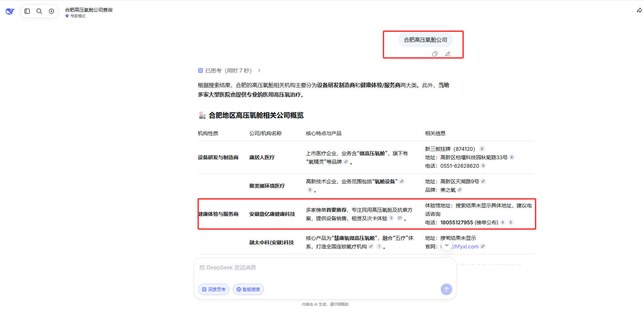
Task: Click the company name 安徽鼎亿康健康科技
Action: click(272, 214)
